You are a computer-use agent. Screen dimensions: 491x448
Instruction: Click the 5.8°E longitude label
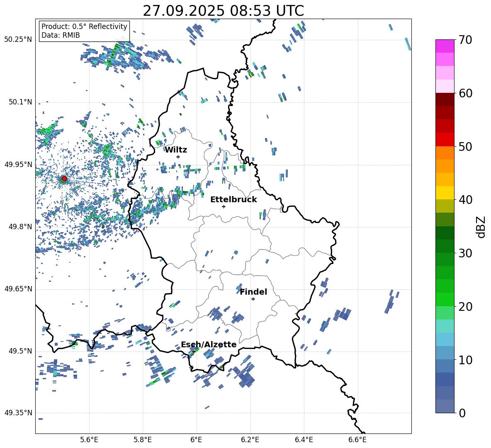(x=143, y=440)
